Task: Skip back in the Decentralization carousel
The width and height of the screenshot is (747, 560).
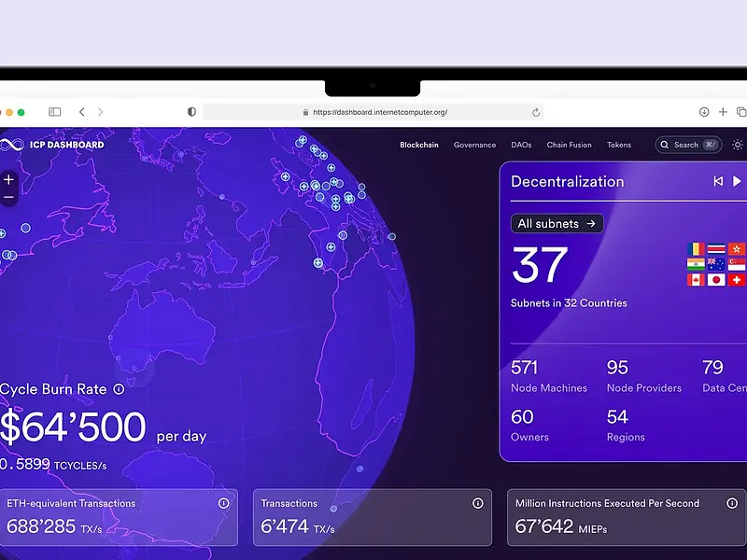Action: pos(719,181)
